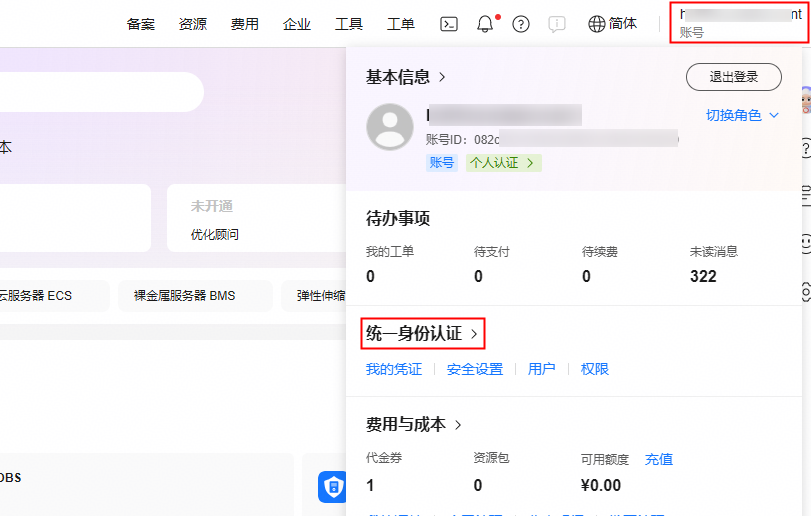Open the account name dropdown at top right
This screenshot has height=516, width=811.
click(x=740, y=23)
